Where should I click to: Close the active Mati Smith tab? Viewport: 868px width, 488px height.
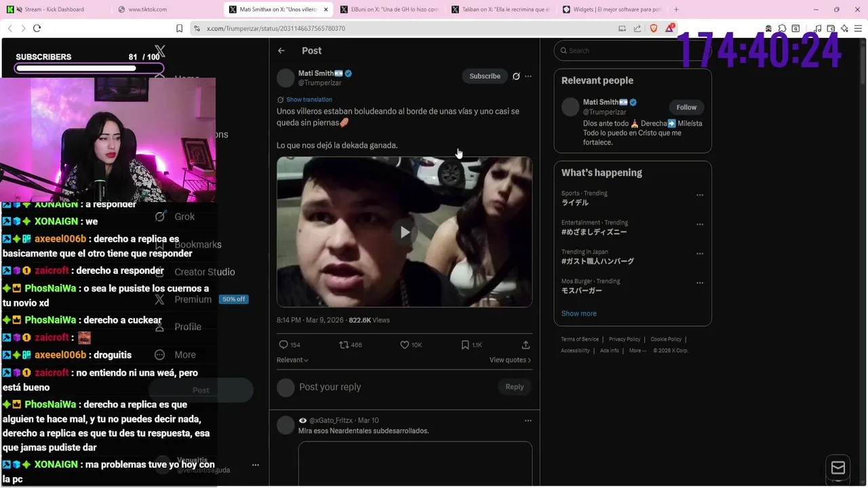(326, 9)
